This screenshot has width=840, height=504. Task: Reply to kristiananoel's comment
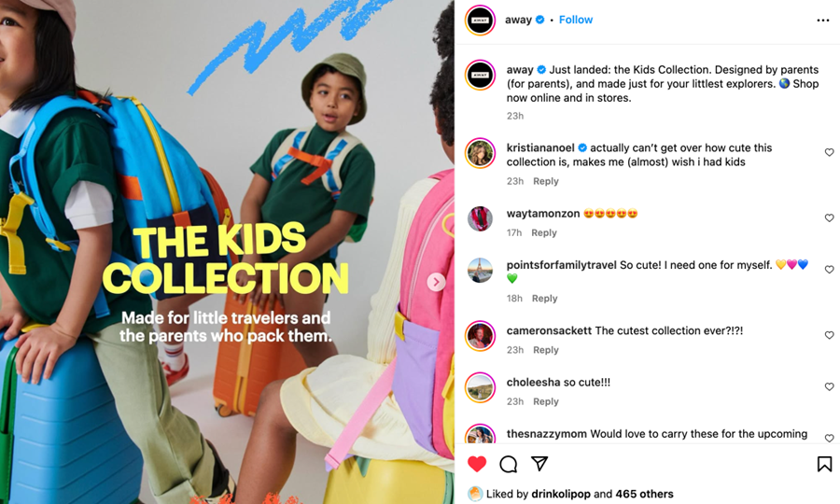545,181
